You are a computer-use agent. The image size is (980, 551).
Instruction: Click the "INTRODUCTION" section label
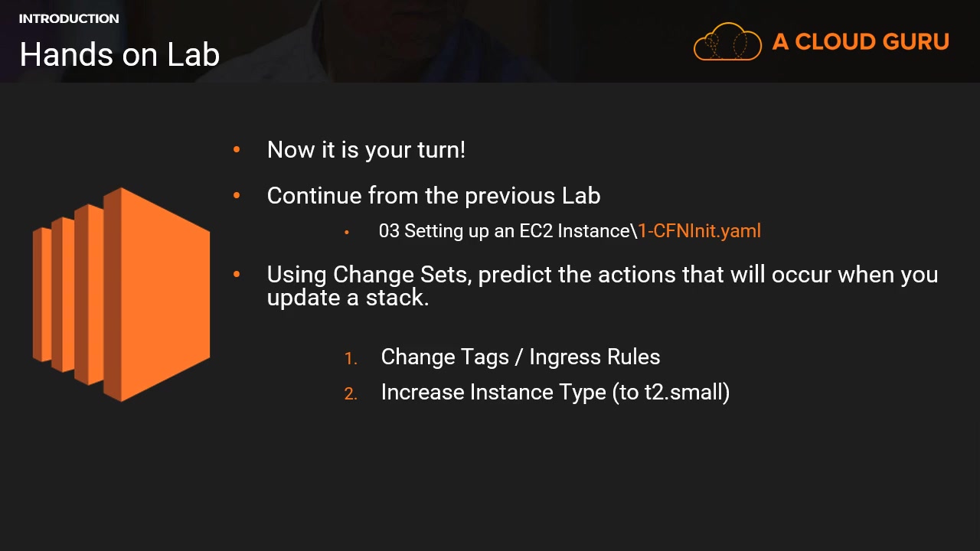tap(69, 18)
